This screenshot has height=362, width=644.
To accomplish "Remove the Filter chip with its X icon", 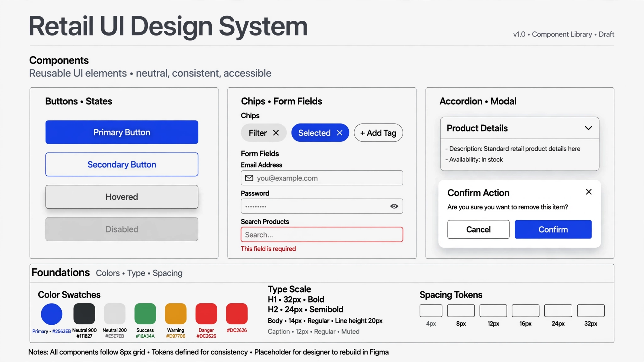I will pos(276,133).
